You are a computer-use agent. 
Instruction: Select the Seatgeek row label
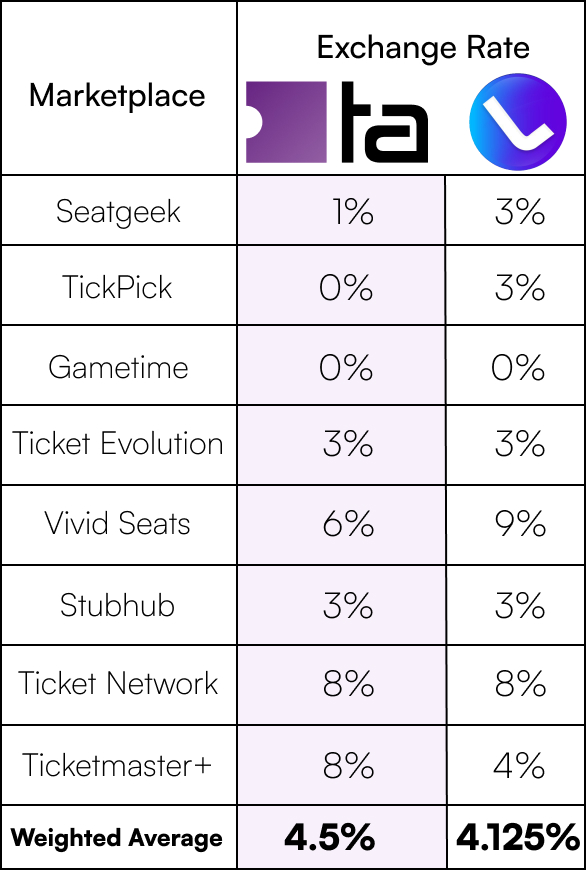click(x=119, y=212)
